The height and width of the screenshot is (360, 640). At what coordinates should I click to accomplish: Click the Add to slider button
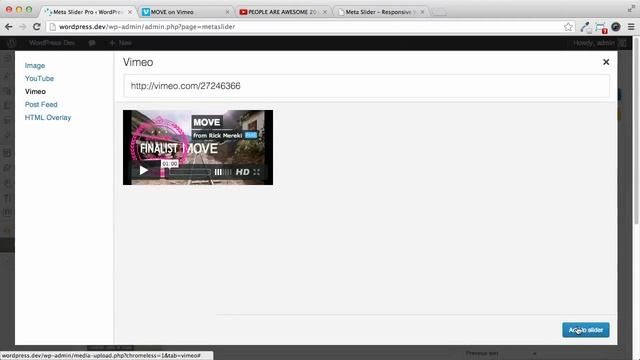click(586, 330)
